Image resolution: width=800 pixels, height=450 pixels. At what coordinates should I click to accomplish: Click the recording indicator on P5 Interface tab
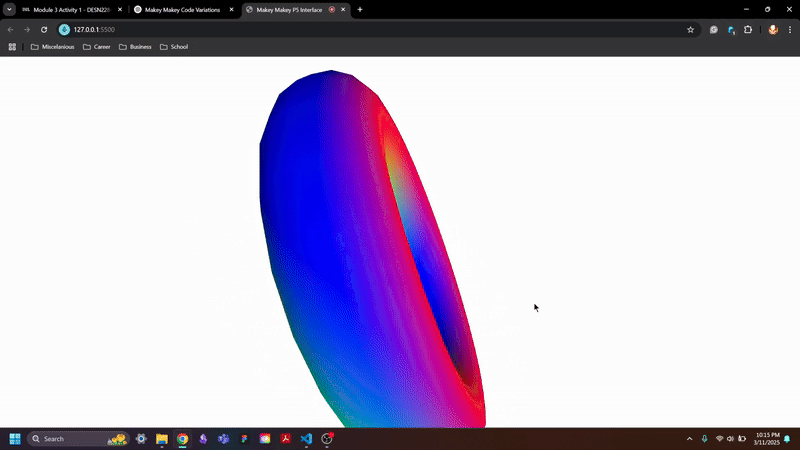click(332, 10)
